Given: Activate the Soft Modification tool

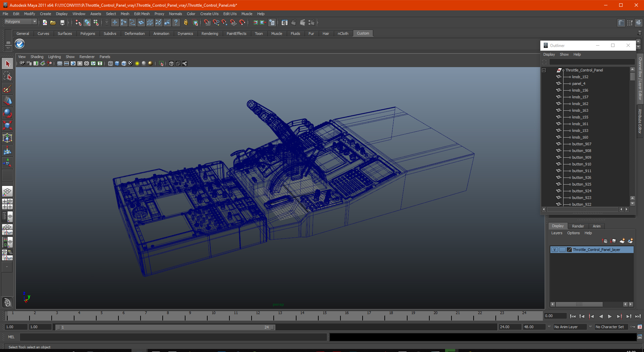Looking at the screenshot, I should pos(7,151).
